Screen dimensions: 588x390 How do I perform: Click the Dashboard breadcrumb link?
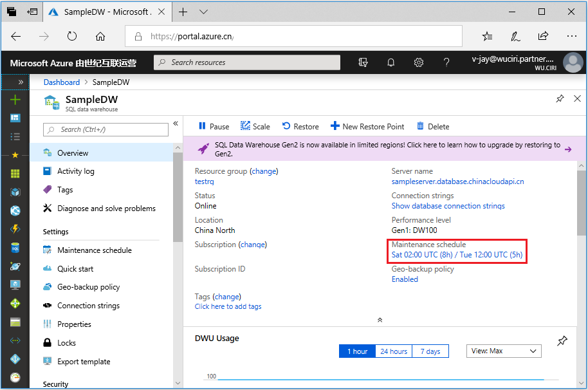(x=62, y=82)
